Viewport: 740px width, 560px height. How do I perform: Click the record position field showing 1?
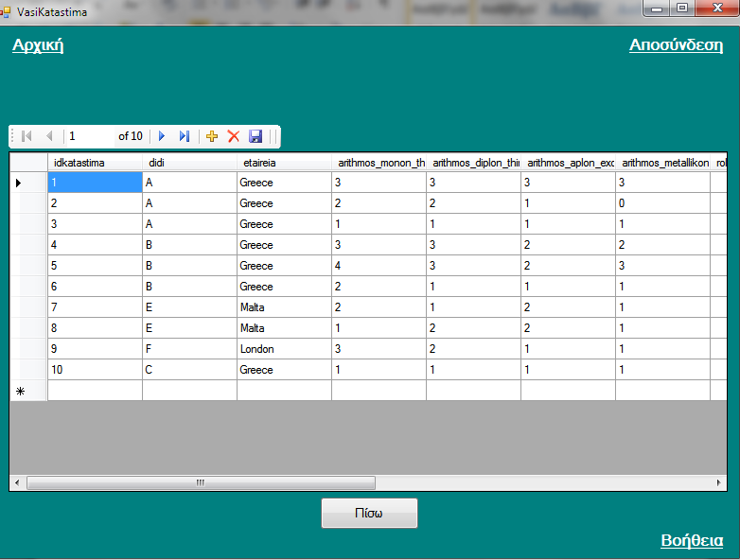[x=90, y=136]
